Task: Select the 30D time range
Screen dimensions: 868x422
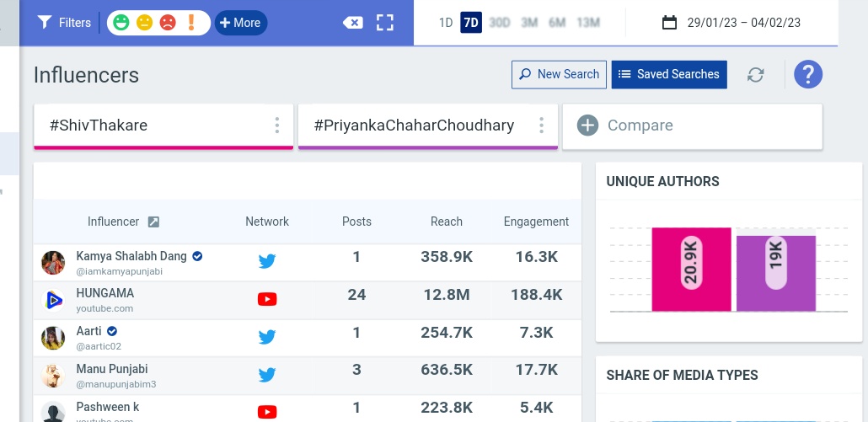Action: 500,23
